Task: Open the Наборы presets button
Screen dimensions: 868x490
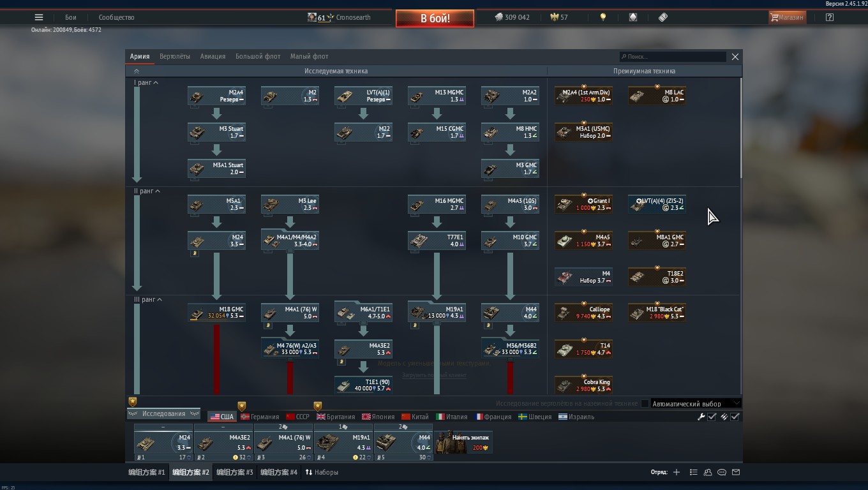Action: tap(322, 472)
